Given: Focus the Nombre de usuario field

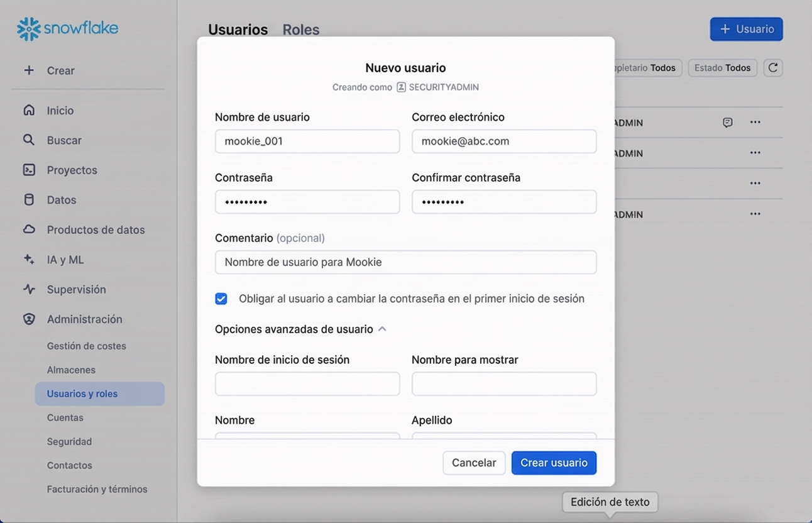Looking at the screenshot, I should coord(307,141).
